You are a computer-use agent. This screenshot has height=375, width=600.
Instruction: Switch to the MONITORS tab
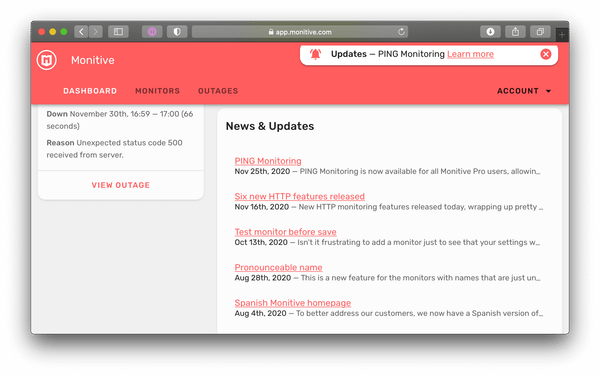[157, 91]
